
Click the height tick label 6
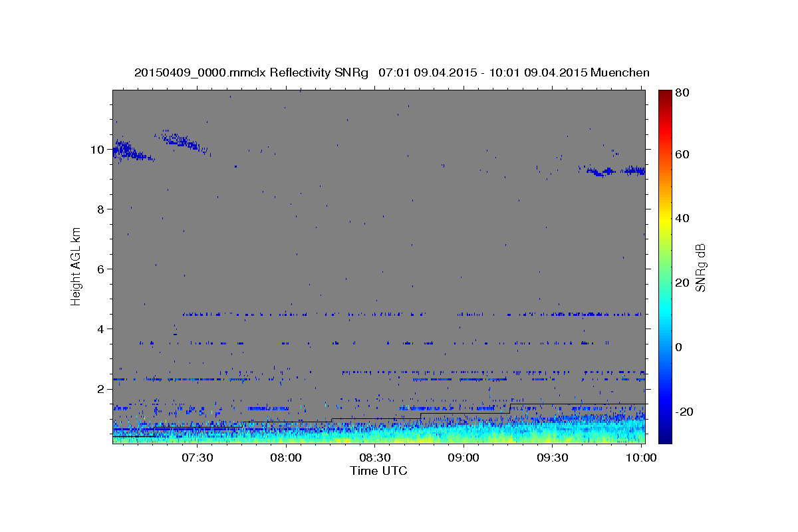coord(102,269)
